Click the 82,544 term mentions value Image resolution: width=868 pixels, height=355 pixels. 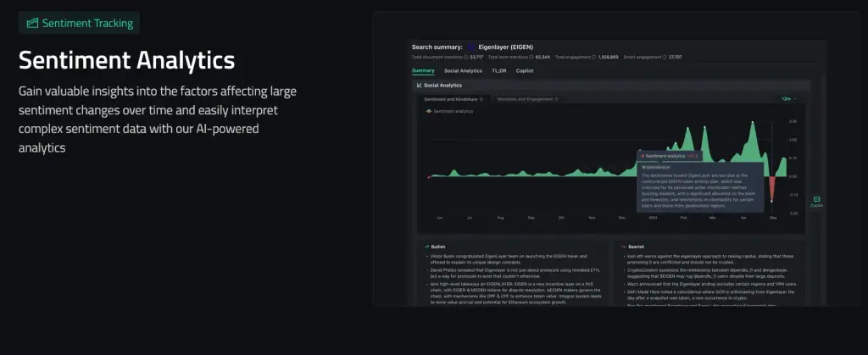tap(542, 57)
